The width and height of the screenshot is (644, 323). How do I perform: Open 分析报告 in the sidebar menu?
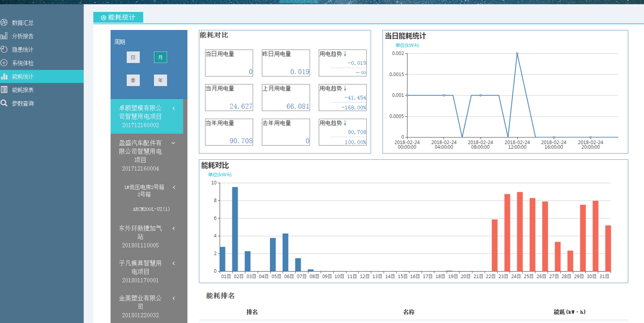point(23,36)
